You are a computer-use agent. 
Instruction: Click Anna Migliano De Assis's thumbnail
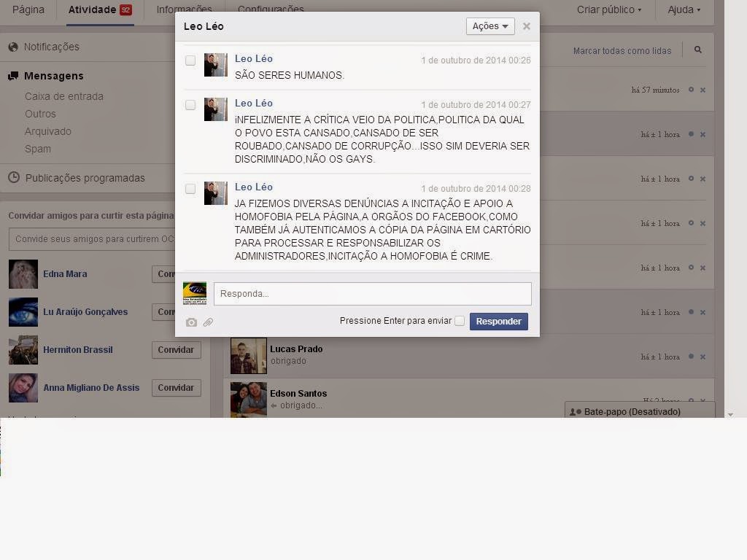(23, 388)
